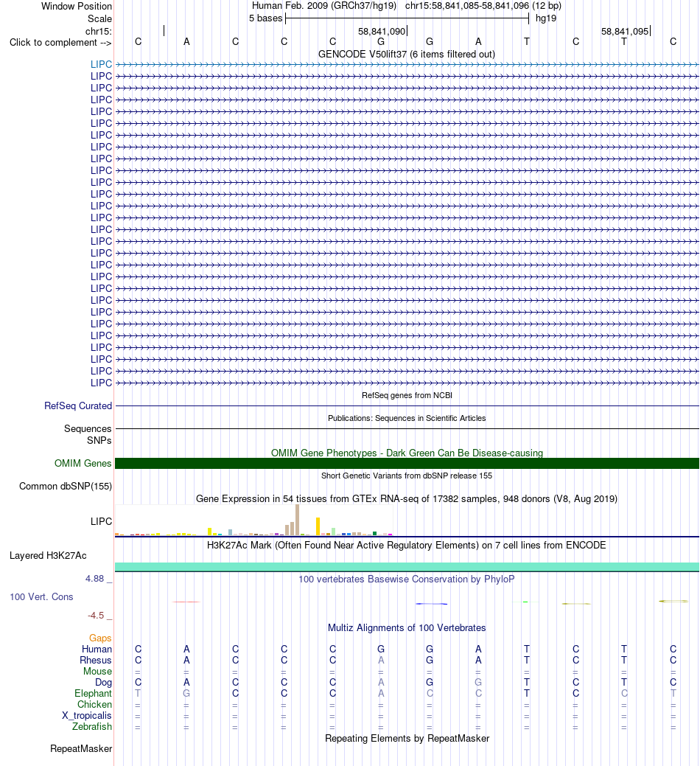Click the faded A base in the Rhesus row

[x=381, y=661]
